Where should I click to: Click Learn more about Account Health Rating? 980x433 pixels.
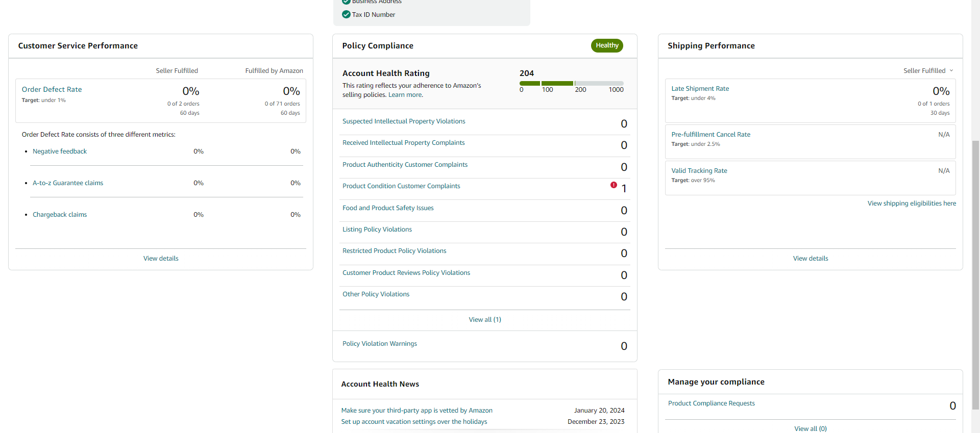[x=405, y=95]
